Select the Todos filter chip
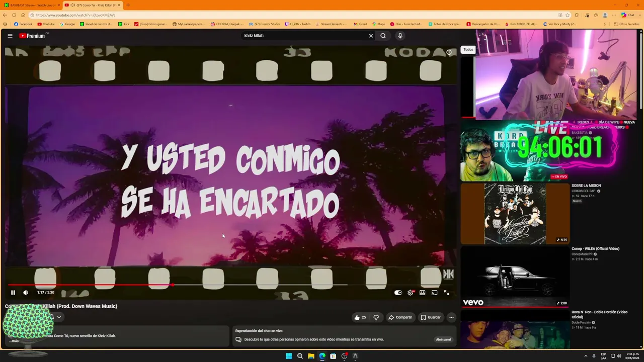This screenshot has width=644, height=362. (468, 49)
